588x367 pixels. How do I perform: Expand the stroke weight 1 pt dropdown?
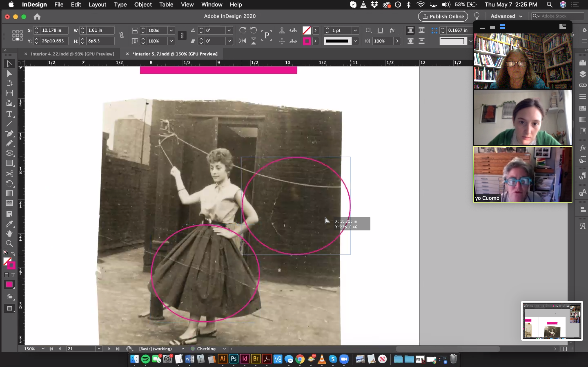pos(356,30)
